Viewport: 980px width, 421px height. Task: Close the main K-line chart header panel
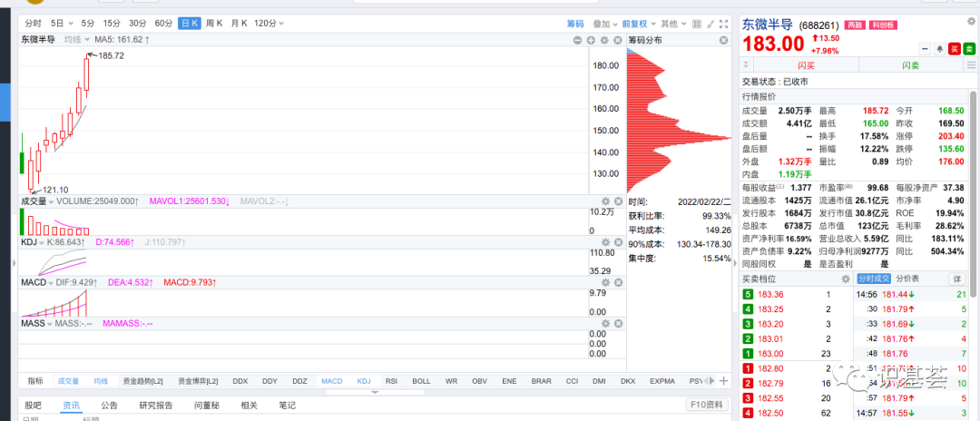[618, 40]
